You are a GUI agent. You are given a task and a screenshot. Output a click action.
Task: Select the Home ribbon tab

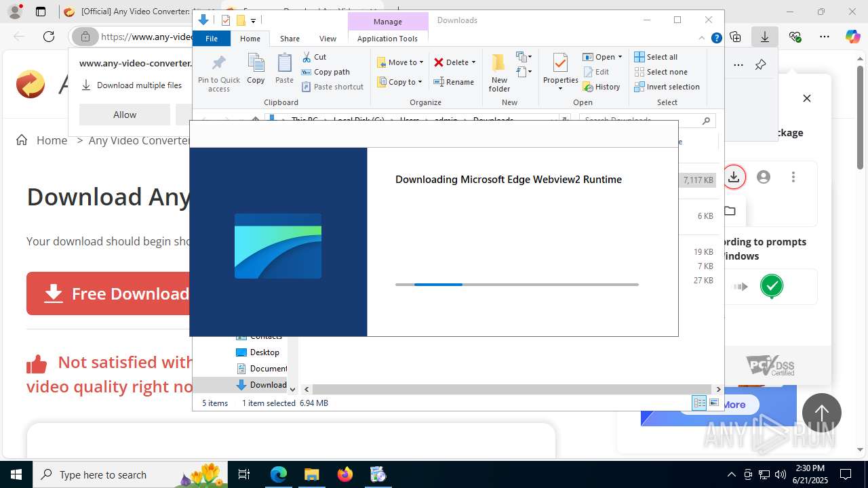(x=250, y=39)
